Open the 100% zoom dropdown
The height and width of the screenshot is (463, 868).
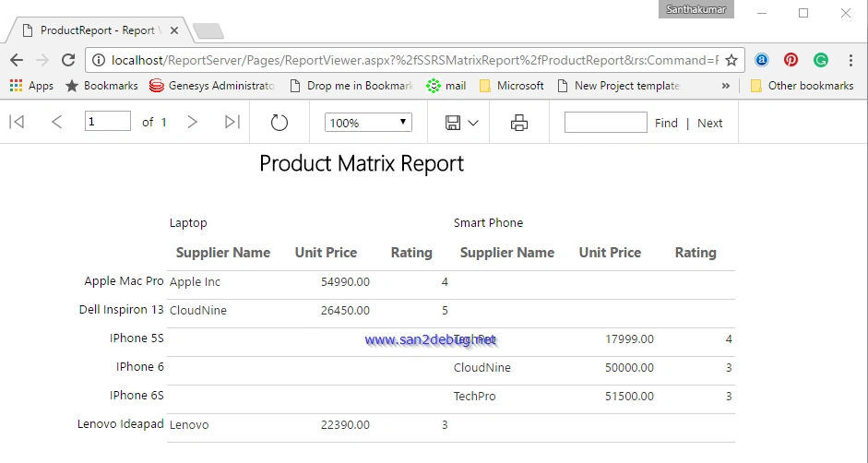pos(368,123)
